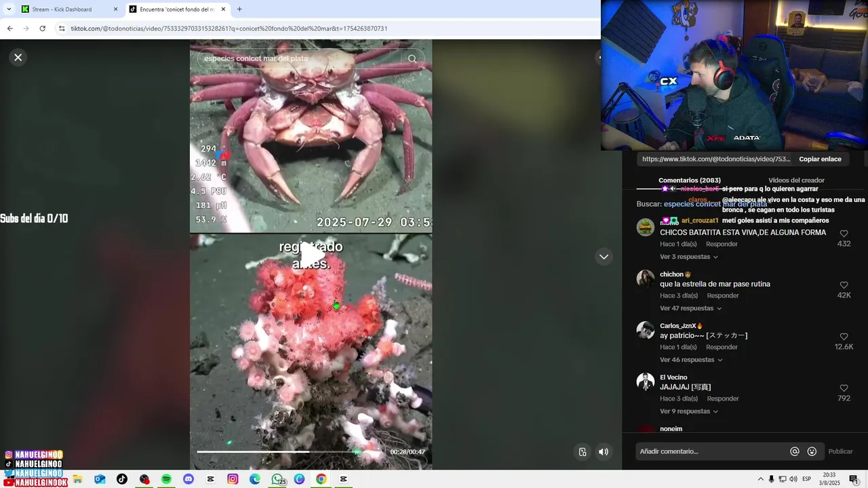Open the Comentarios (2083) tab

(689, 180)
